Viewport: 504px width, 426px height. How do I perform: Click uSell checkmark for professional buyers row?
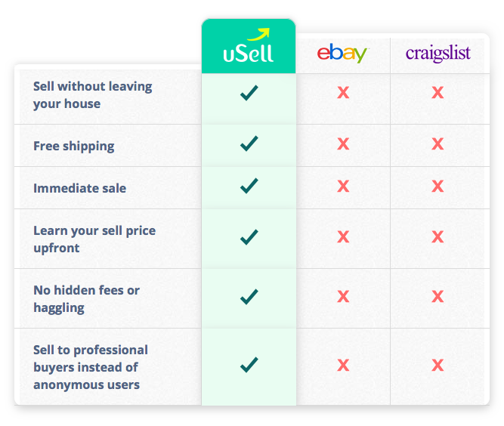point(249,365)
